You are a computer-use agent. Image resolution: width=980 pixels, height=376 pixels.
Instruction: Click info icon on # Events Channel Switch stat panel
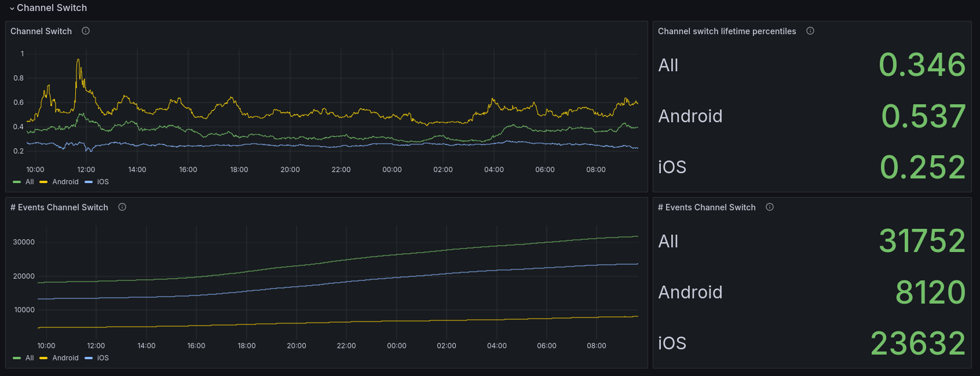click(770, 207)
